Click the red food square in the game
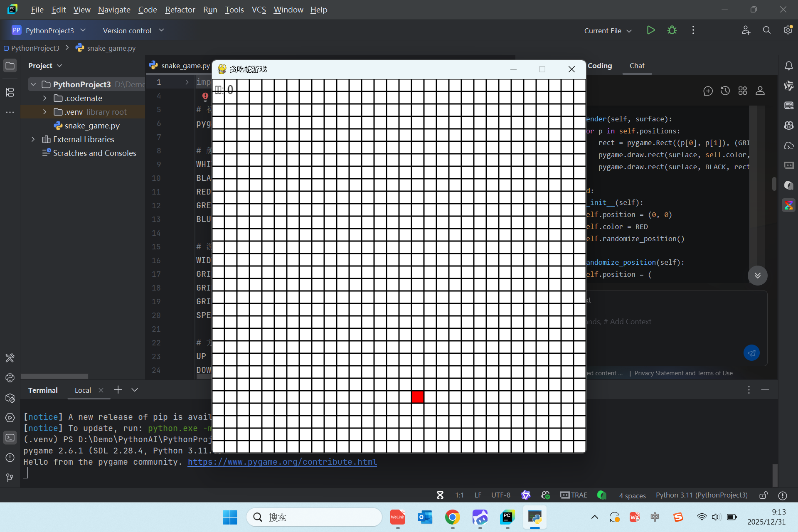Screen dimensions: 798x532 [418, 397]
